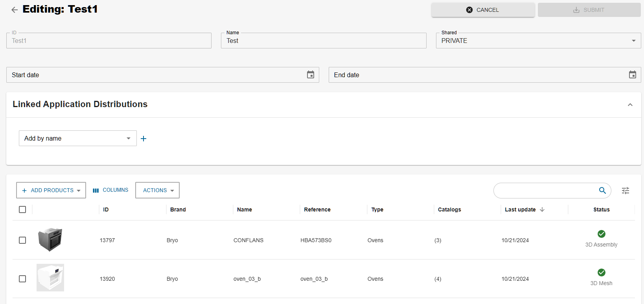Open the ACTIONS dropdown menu
The height and width of the screenshot is (304, 644).
point(157,190)
